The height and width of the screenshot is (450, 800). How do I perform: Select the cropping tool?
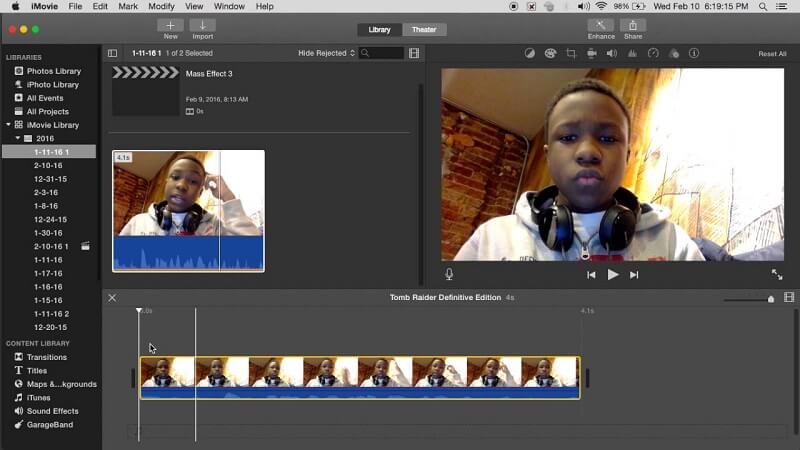(571, 53)
